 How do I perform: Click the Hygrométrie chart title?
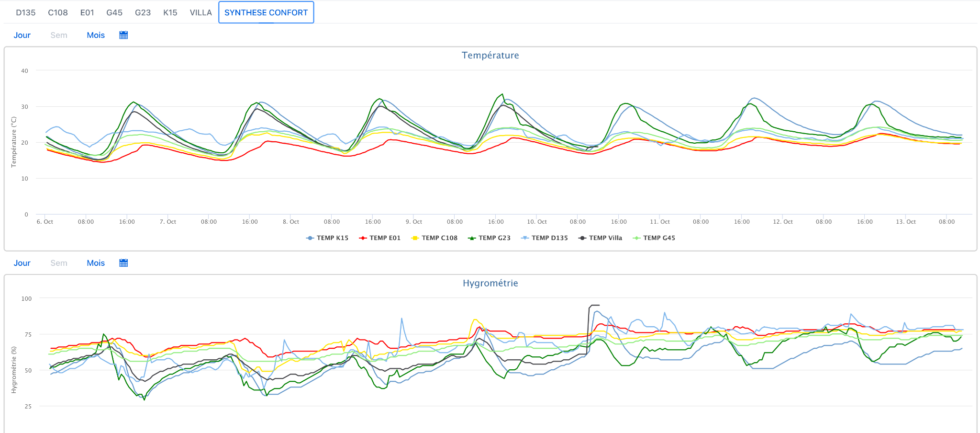point(490,283)
